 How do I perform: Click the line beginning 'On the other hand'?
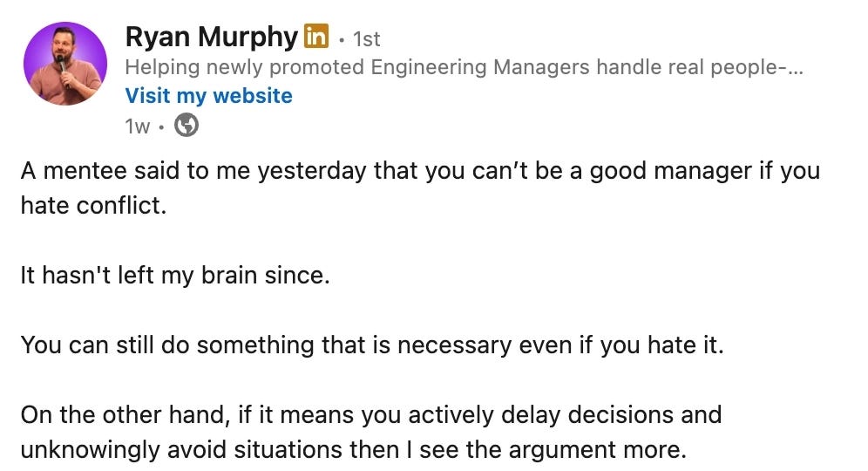pyautogui.click(x=371, y=415)
